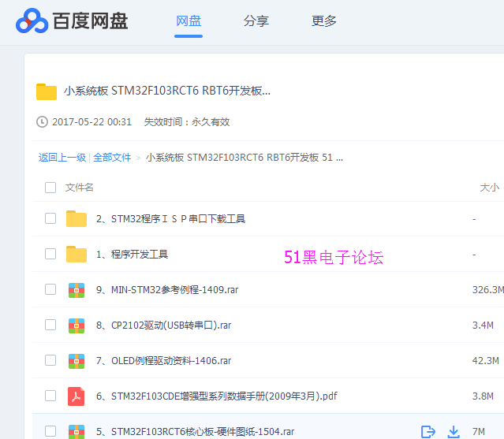Sort by the 大小 column header
The width and height of the screenshot is (504, 439).
[490, 188]
